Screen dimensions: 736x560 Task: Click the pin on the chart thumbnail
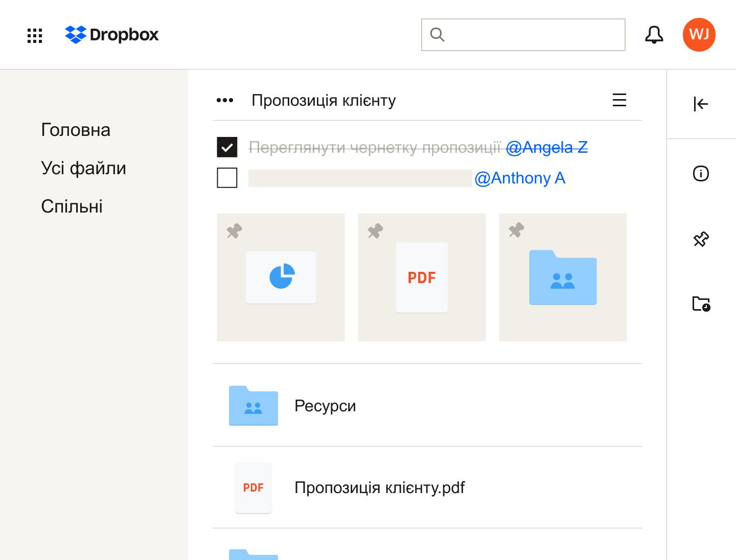tap(234, 231)
